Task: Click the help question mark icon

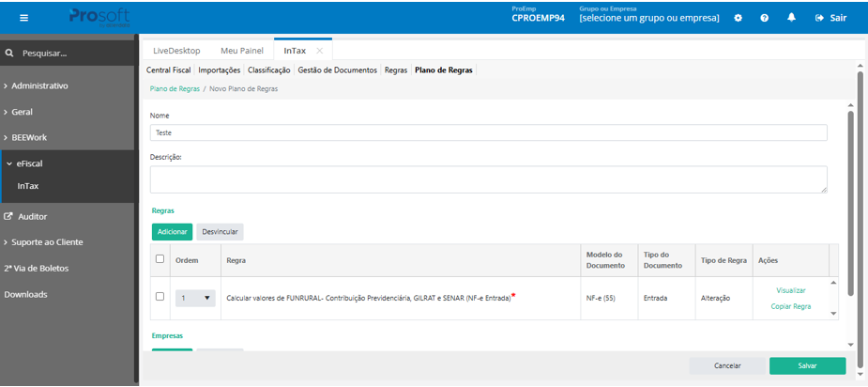Action: [765, 18]
